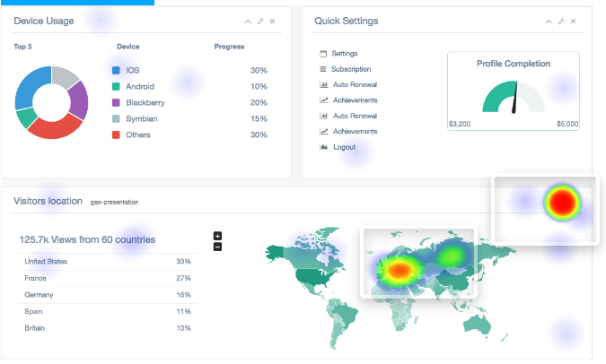The height and width of the screenshot is (364, 606).
Task: Click the 125.7k Views from 60 countries text
Action: 87,239
